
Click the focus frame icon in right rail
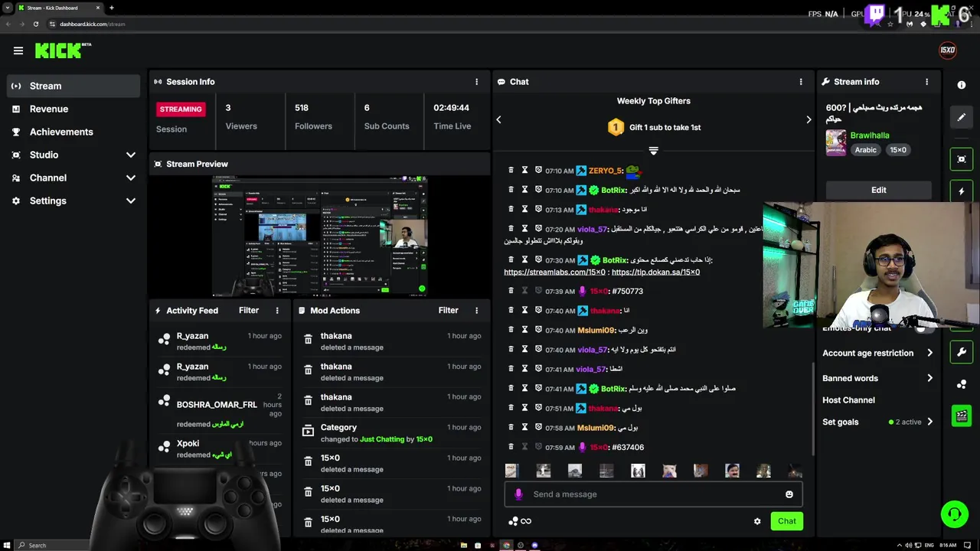[x=962, y=159]
